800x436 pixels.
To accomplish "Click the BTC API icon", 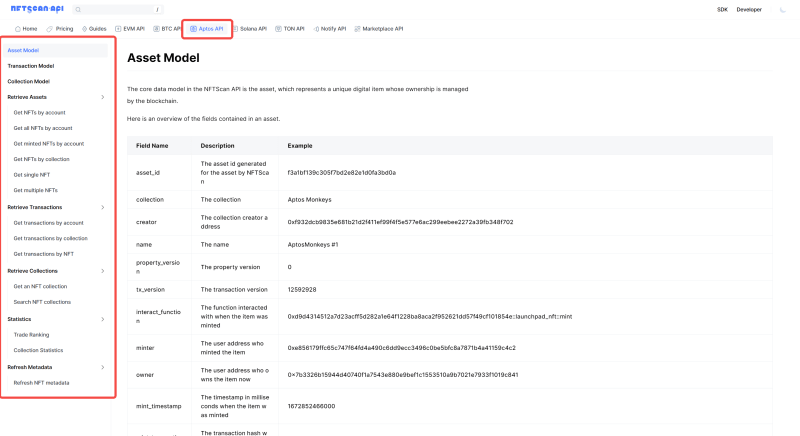I will (156, 29).
